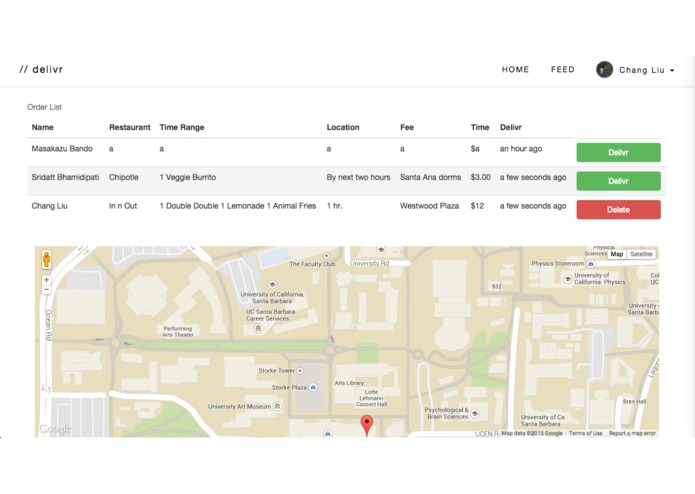
Task: Click Delivr button for Masakazu Bando's order
Action: point(618,152)
